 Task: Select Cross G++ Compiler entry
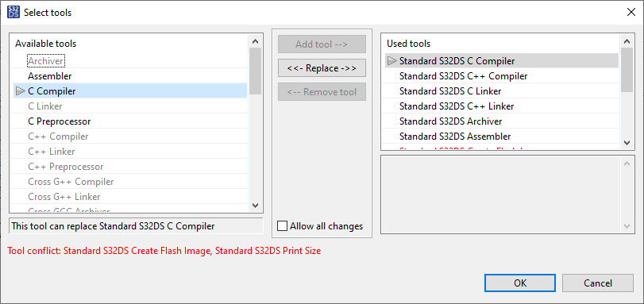coord(71,182)
